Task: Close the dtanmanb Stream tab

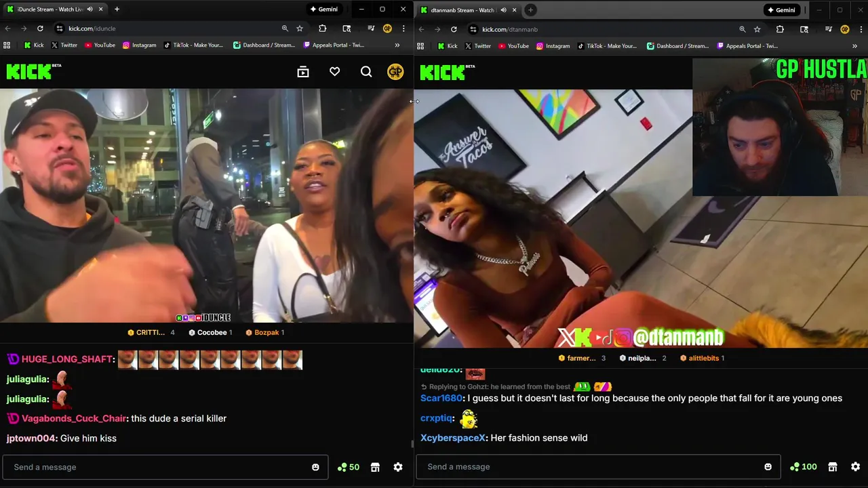Action: (x=514, y=10)
